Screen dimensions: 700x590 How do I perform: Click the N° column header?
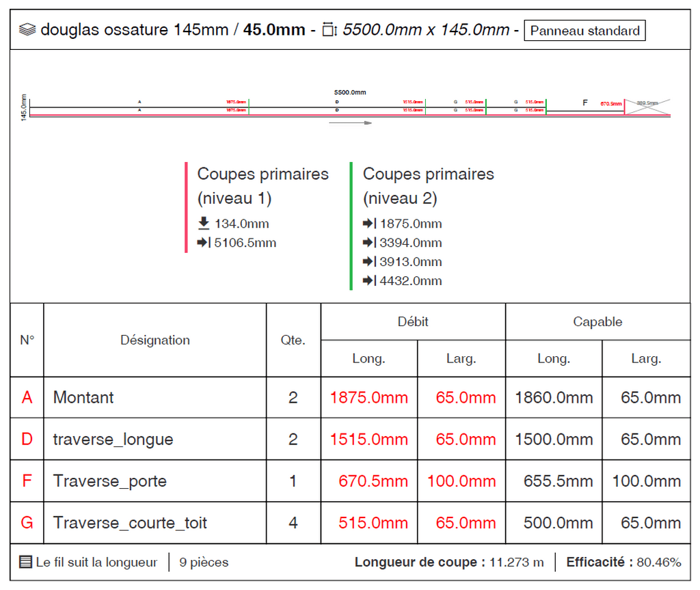pos(27,340)
